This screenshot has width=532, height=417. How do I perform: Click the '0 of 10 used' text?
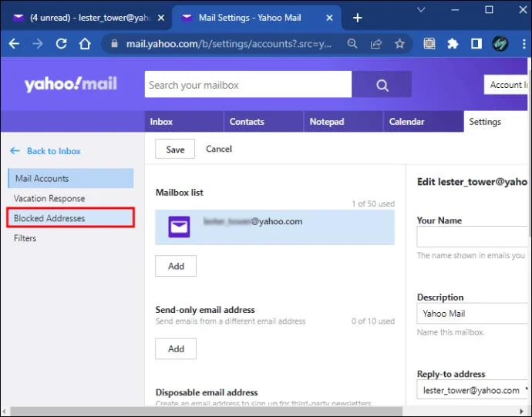373,321
